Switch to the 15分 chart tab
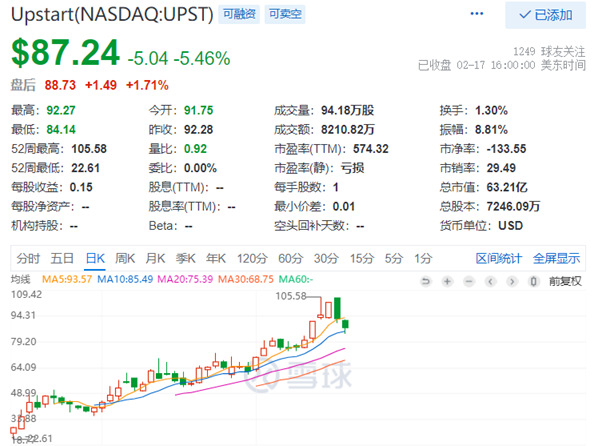 coord(362,258)
